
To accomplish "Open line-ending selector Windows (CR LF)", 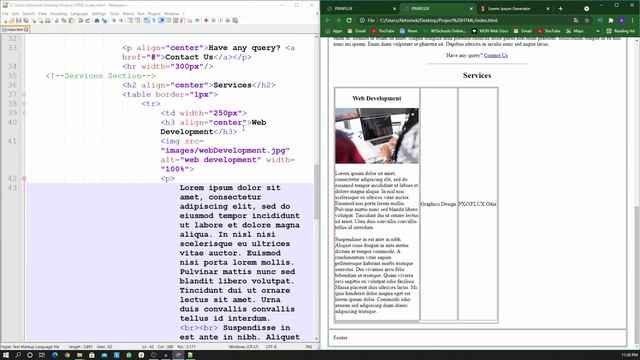I will click(x=244, y=347).
